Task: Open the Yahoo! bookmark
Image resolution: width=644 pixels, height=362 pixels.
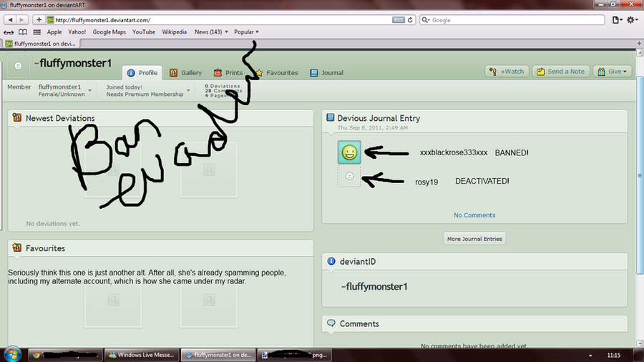Action: coord(77,32)
